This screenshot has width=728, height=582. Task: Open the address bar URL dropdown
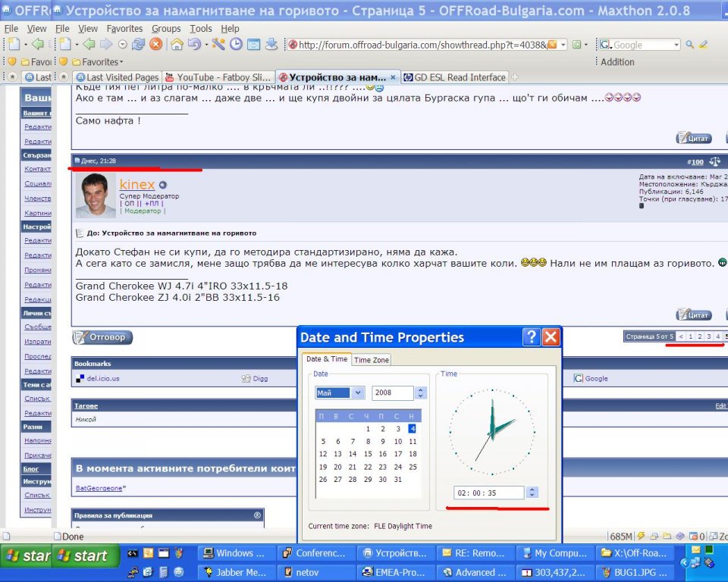click(x=563, y=45)
